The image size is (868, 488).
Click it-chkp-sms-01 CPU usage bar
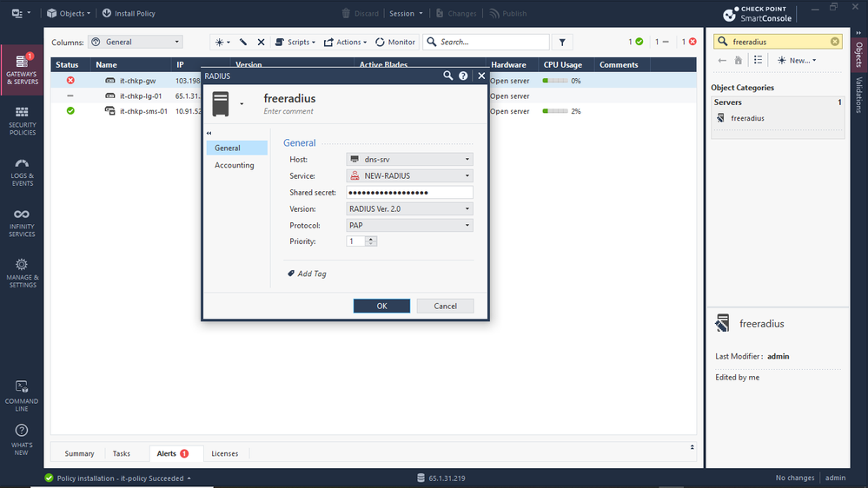point(554,111)
